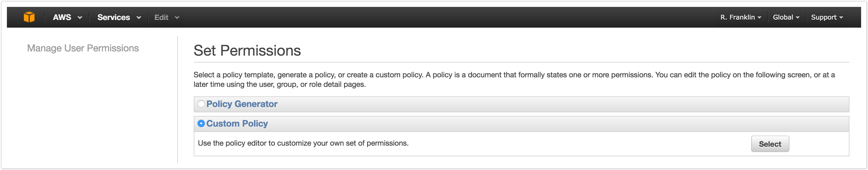The height and width of the screenshot is (170, 868).
Task: Click the Services dropdown chevron
Action: tap(139, 17)
